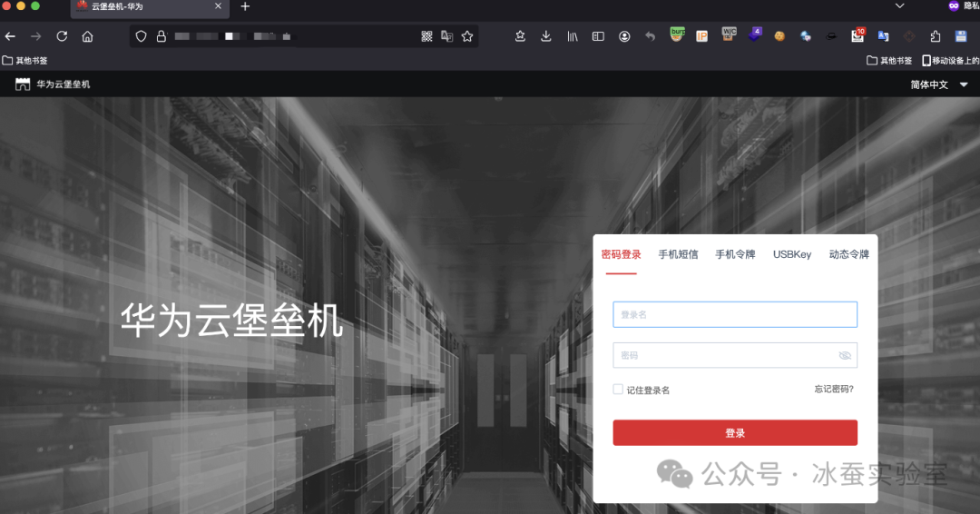Open the Google Translate extension icon

(883, 36)
